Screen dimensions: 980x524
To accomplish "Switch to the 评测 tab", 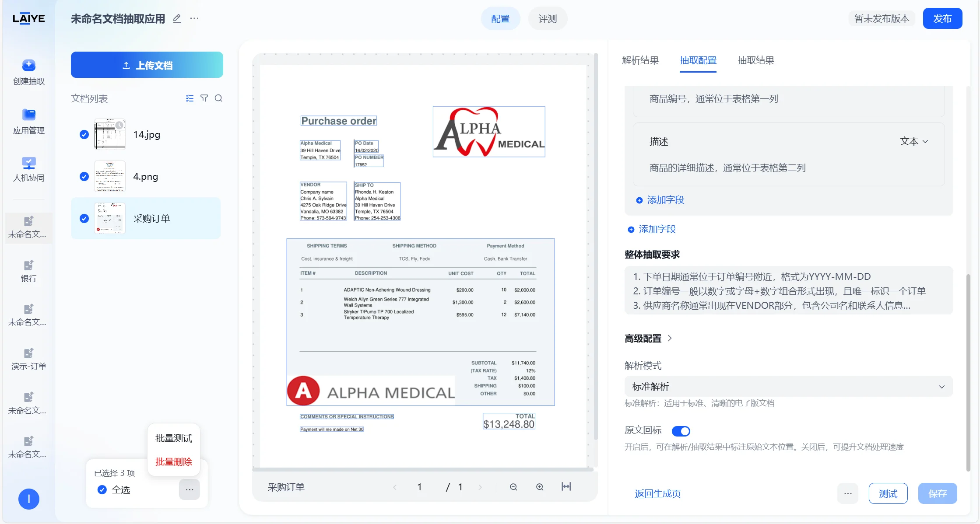I will tap(548, 19).
